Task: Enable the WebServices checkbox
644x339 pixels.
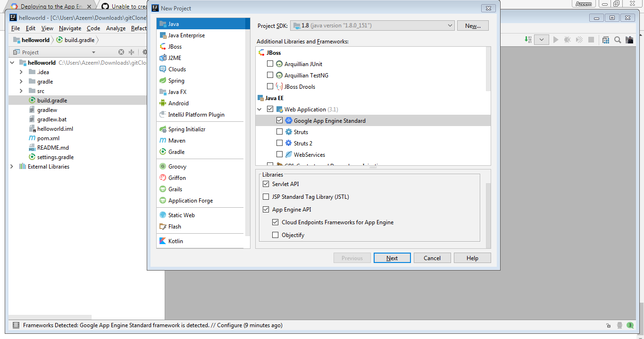Action: (279, 154)
